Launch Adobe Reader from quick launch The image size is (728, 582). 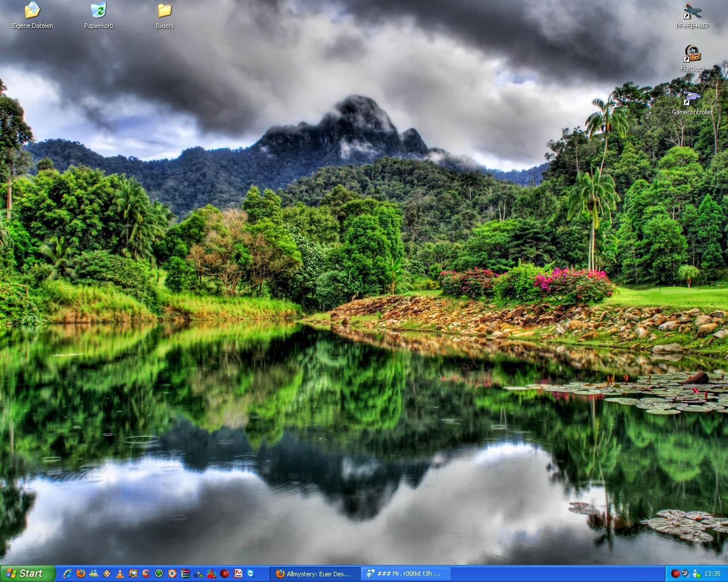pyautogui.click(x=238, y=573)
